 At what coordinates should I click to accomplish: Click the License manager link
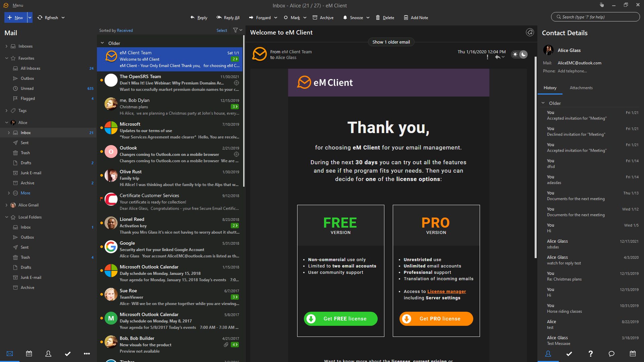point(446,292)
